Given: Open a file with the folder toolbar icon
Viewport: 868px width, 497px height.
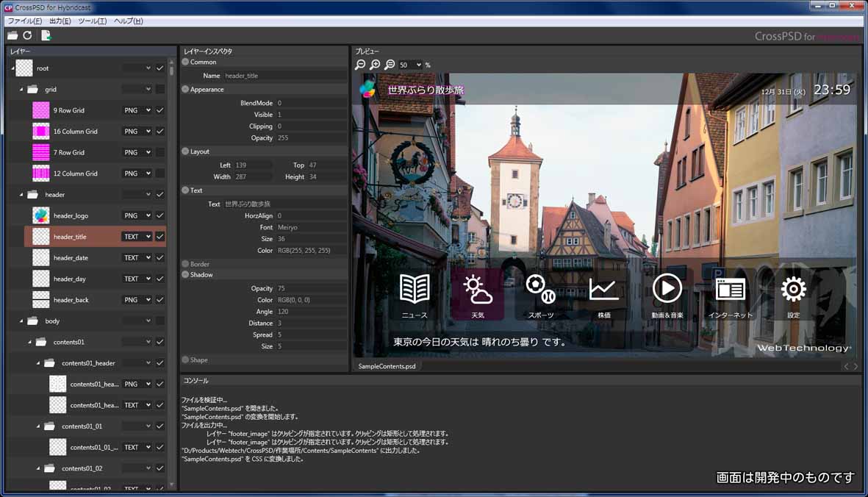Looking at the screenshot, I should [12, 35].
